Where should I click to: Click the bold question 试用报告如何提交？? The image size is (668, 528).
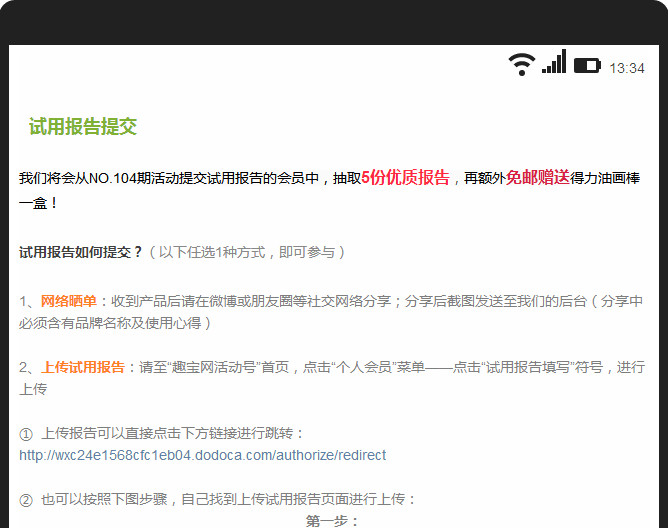pyautogui.click(x=81, y=252)
